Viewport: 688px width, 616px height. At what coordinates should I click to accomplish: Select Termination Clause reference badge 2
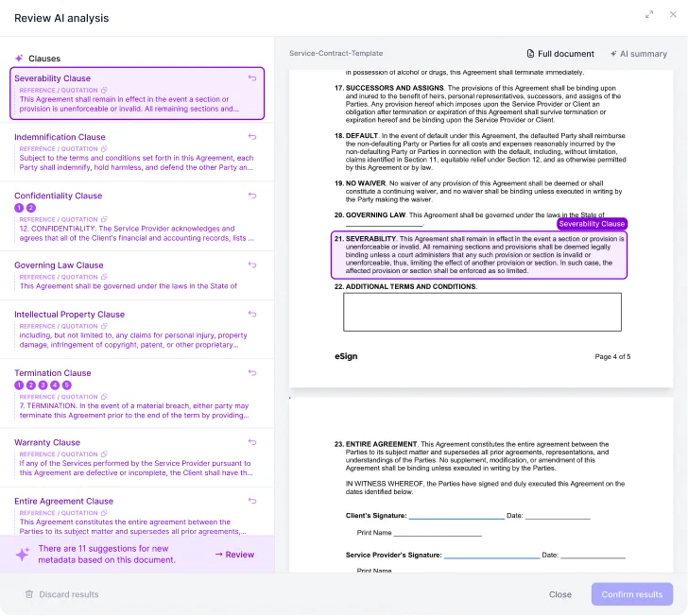pyautogui.click(x=30, y=385)
